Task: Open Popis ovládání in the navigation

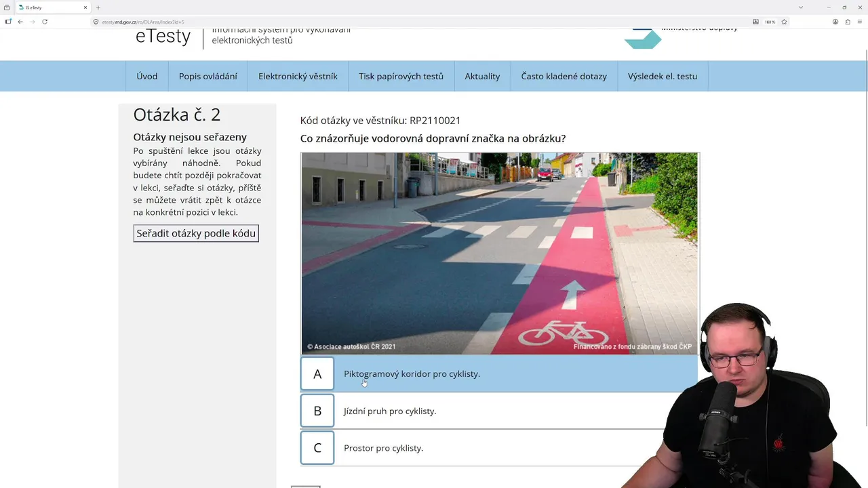Action: 208,76
